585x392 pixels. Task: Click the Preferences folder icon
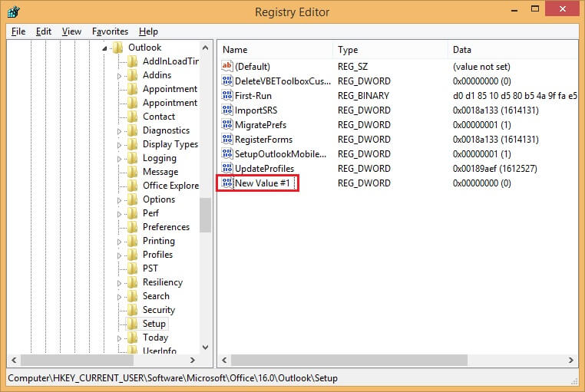[x=133, y=226]
